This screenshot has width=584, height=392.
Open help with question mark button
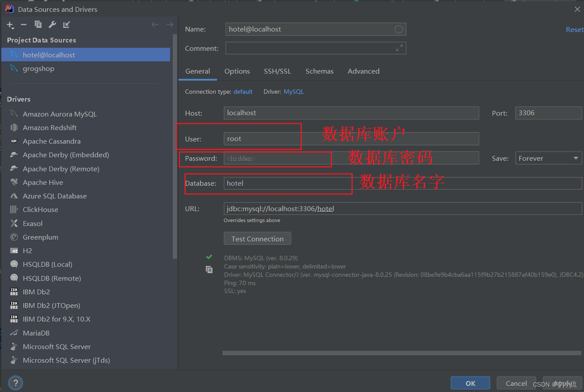(15, 383)
